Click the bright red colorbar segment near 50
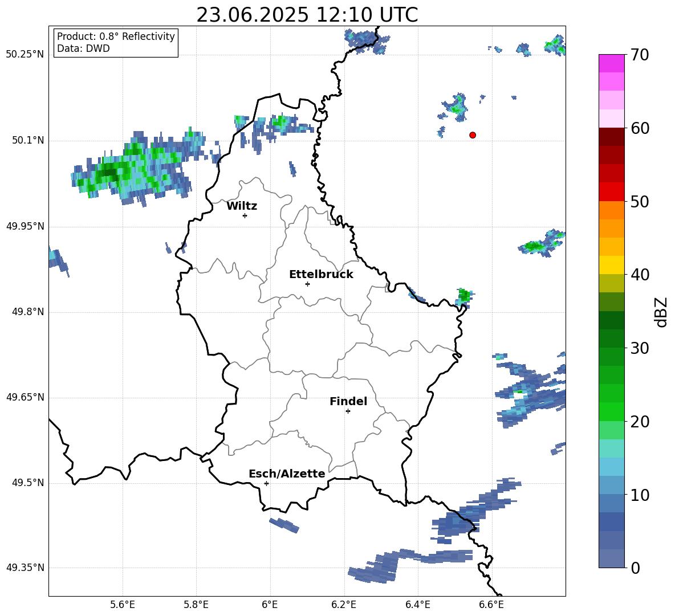 point(611,192)
